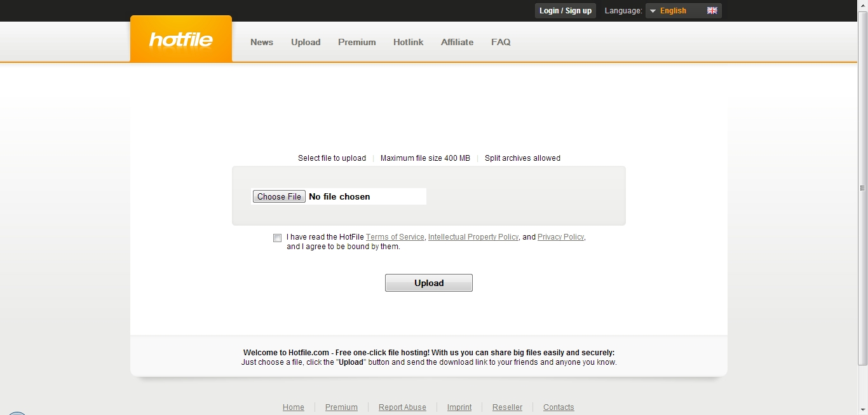
Task: Open the FAQ menu item
Action: coord(501,42)
